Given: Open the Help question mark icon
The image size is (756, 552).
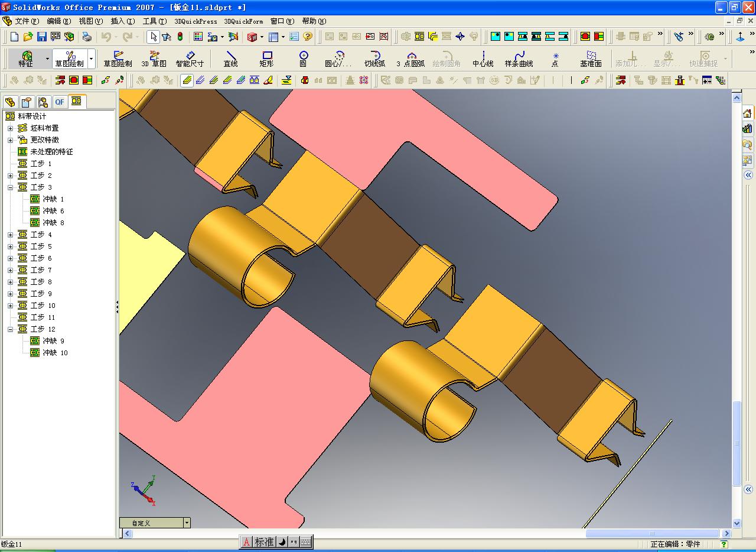Looking at the screenshot, I should [x=308, y=37].
